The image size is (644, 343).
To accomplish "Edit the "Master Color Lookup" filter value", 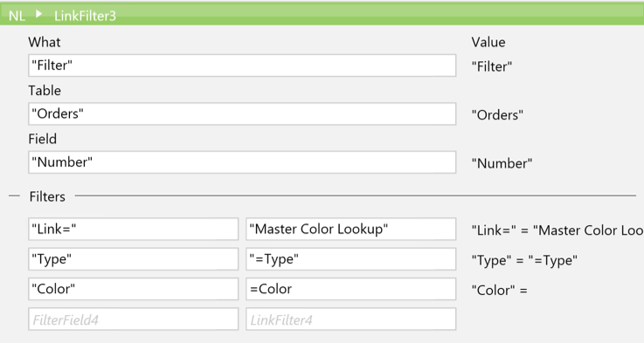I will [x=350, y=229].
